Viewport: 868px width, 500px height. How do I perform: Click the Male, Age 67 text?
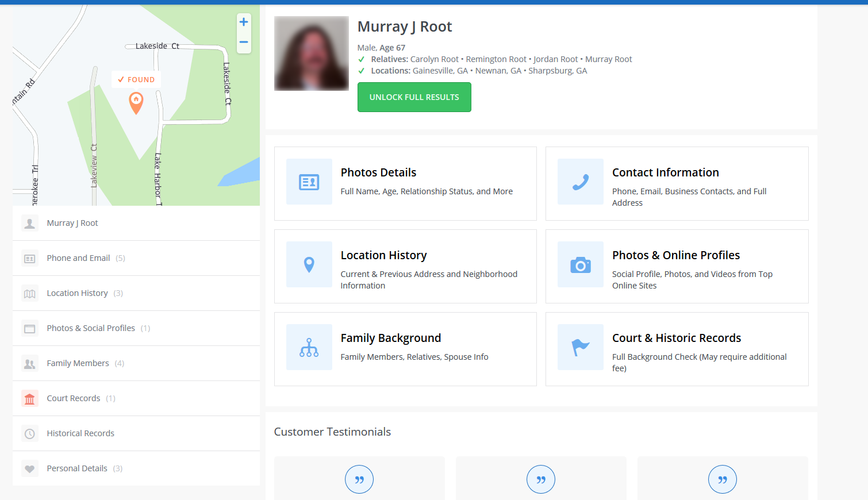[381, 48]
